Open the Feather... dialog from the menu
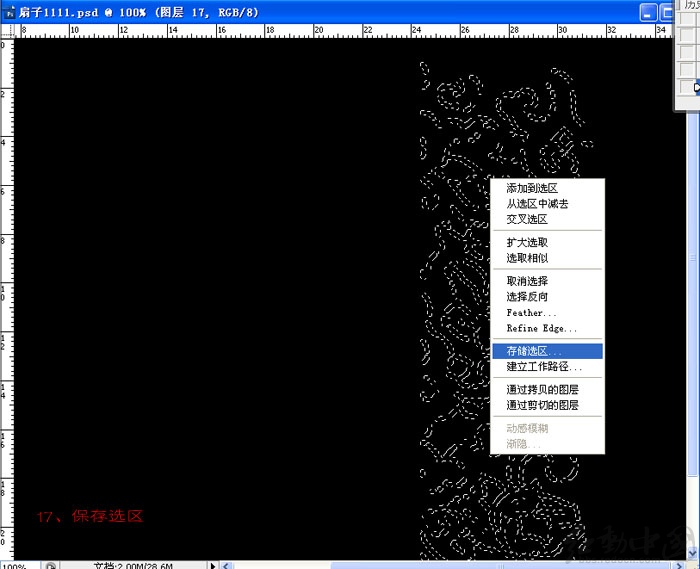 [547, 312]
